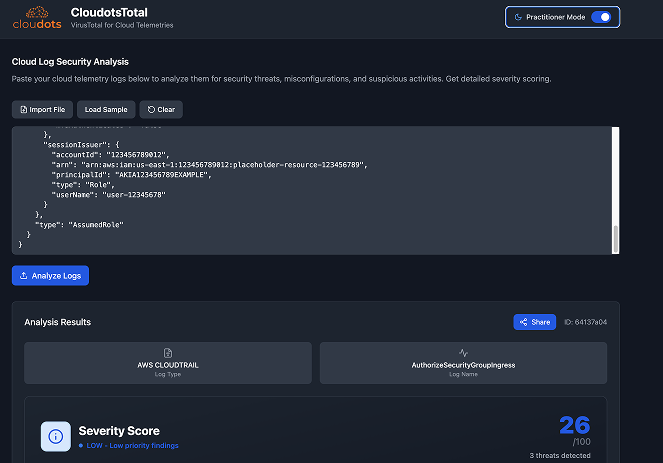Click the moon icon beside Practitioner Mode
663x463 pixels.
click(x=517, y=17)
